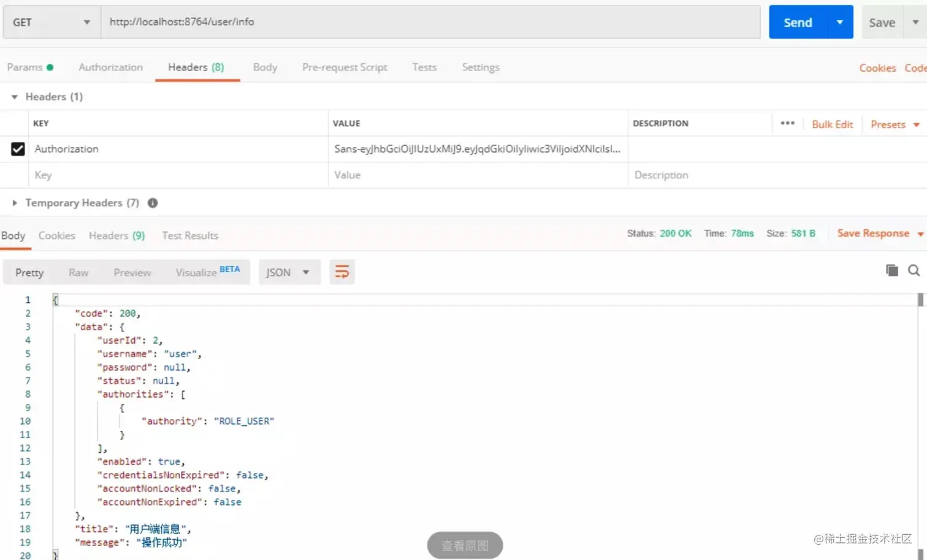Screen dimensions: 927x560
Task: Open the Test Results tab
Action: pyautogui.click(x=190, y=235)
